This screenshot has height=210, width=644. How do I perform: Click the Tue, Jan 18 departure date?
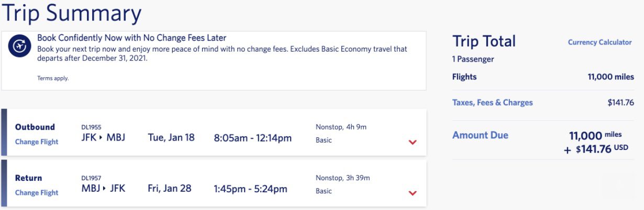pyautogui.click(x=171, y=138)
